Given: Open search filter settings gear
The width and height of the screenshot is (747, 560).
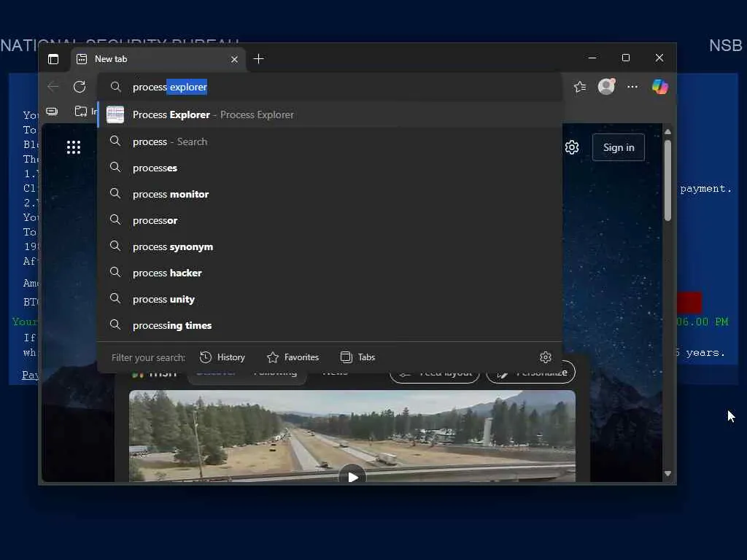Looking at the screenshot, I should [546, 357].
